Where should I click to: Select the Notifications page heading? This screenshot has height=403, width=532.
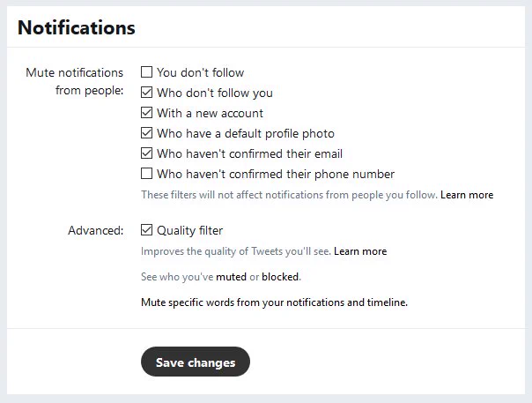click(x=77, y=27)
